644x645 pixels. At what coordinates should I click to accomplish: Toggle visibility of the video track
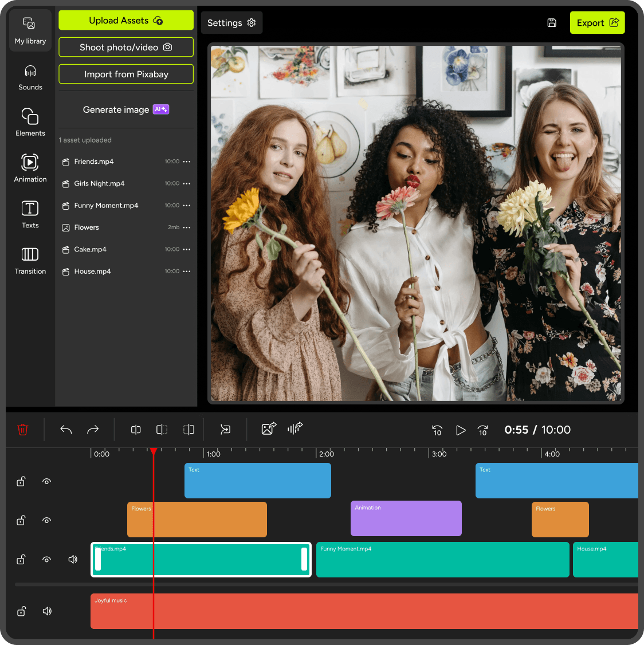pyautogui.click(x=46, y=560)
